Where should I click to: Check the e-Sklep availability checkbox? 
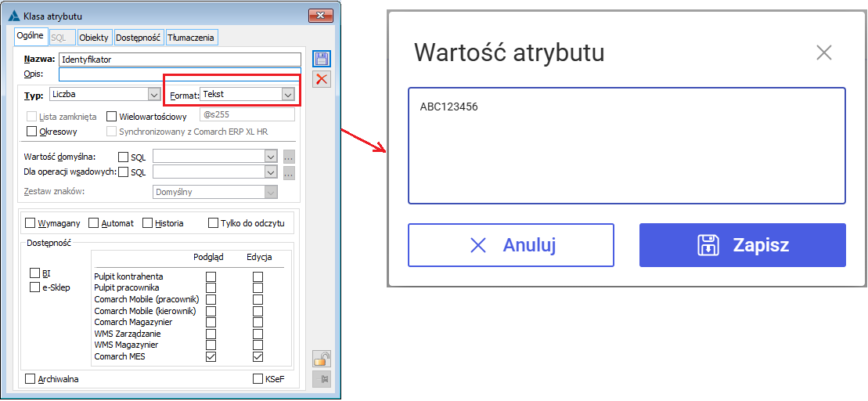coord(35,287)
